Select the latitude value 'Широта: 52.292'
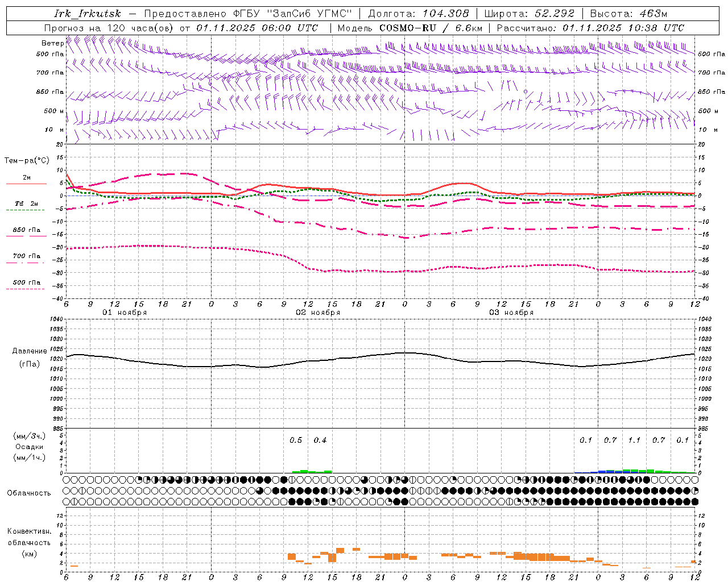The height and width of the screenshot is (582, 728). [x=530, y=14]
